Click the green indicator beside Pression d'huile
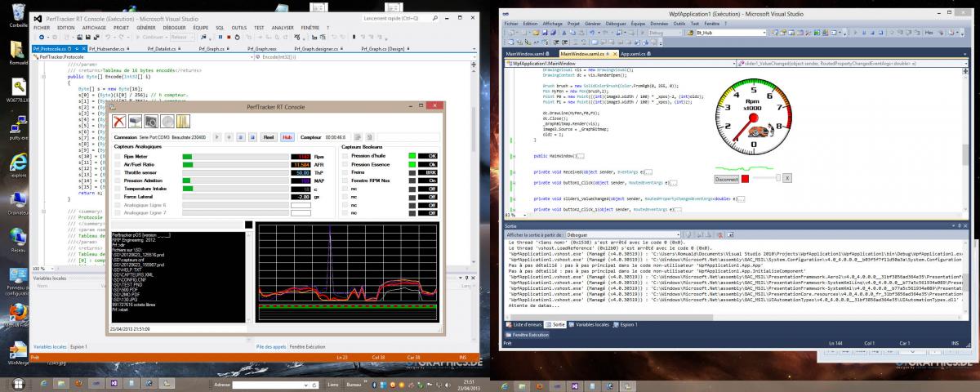 pyautogui.click(x=412, y=156)
